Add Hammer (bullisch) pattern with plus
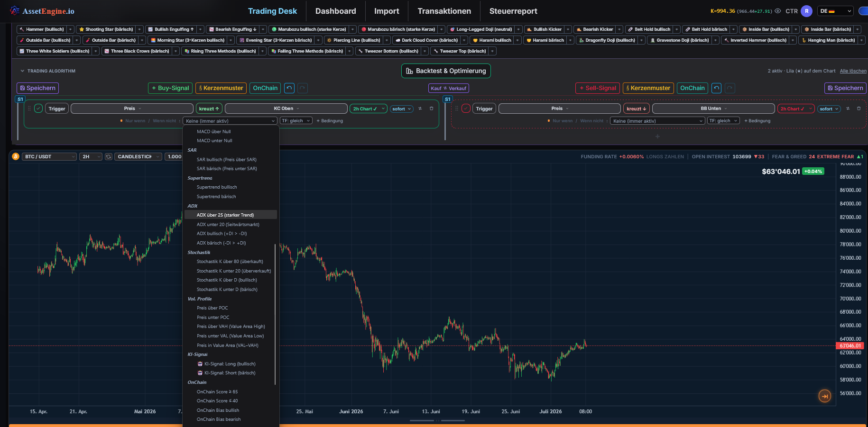This screenshot has width=868, height=427. (x=70, y=29)
